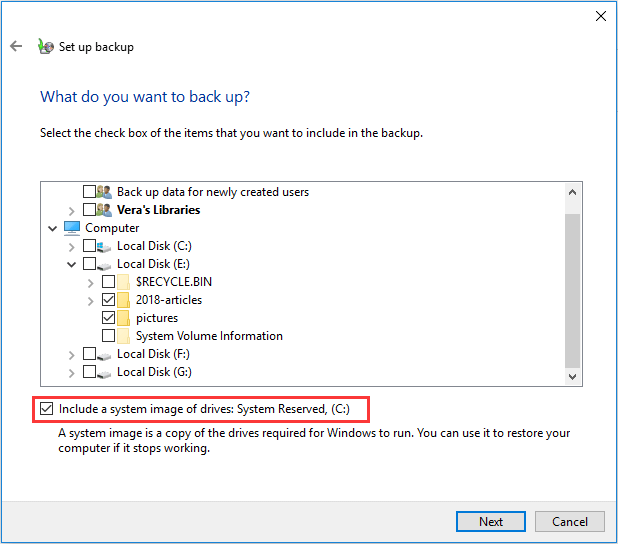Check the Local Disk (G:) checkbox

pyautogui.click(x=89, y=372)
